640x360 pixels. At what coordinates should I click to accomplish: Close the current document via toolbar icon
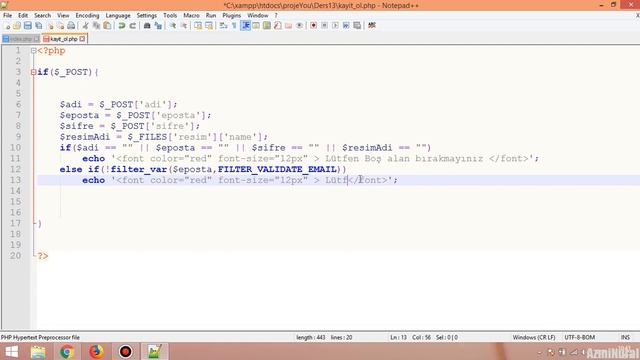50,26
